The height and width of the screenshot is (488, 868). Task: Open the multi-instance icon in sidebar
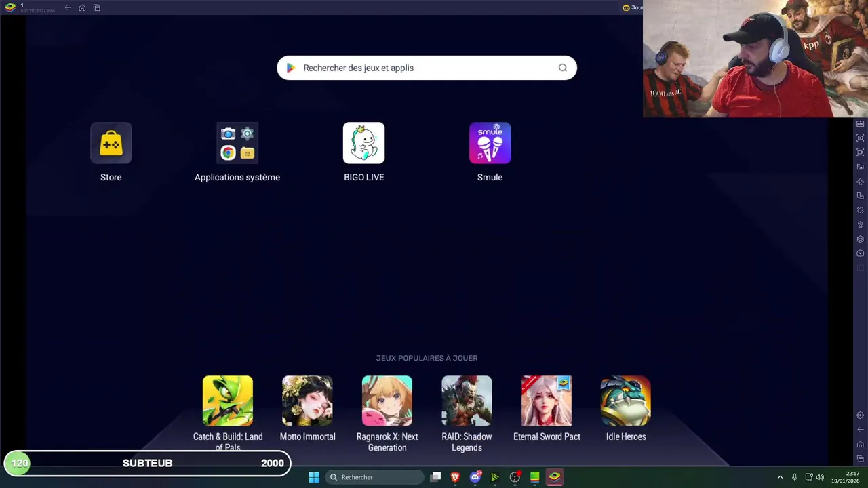861,196
